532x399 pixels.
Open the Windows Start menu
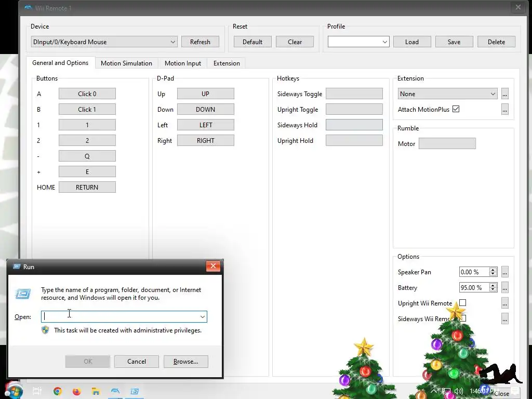point(14,391)
